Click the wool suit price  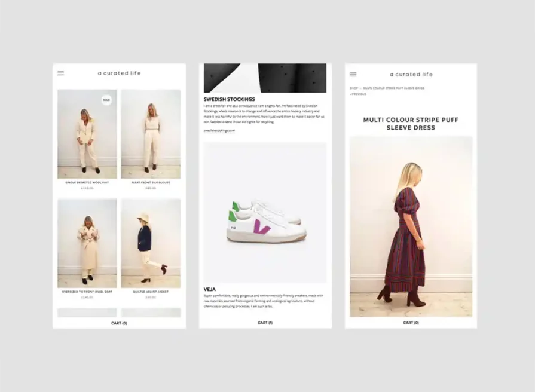87,188
